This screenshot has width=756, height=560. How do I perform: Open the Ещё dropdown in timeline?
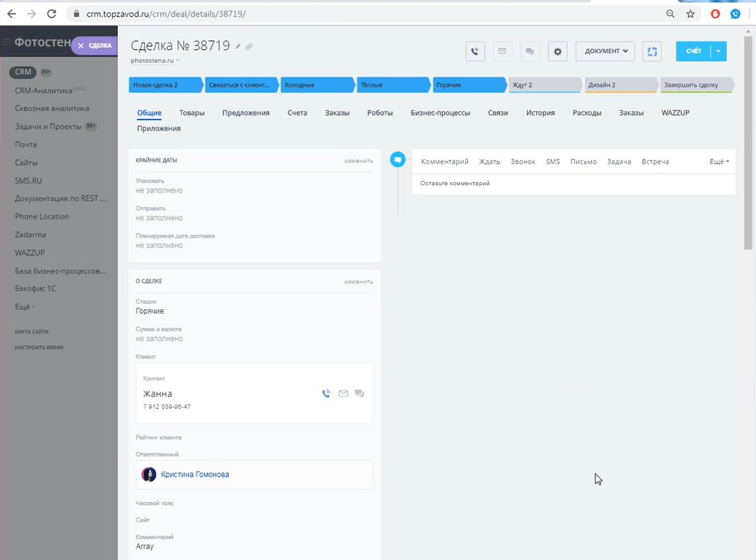(719, 161)
